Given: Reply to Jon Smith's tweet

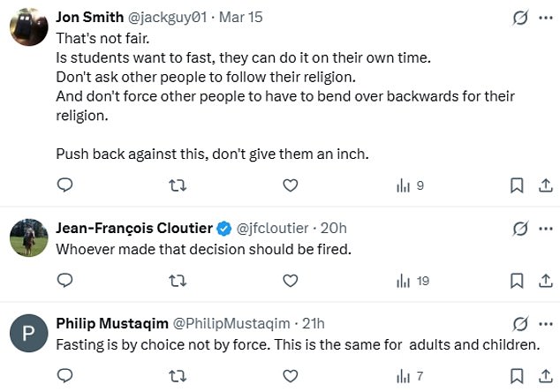Looking at the screenshot, I should [64, 185].
